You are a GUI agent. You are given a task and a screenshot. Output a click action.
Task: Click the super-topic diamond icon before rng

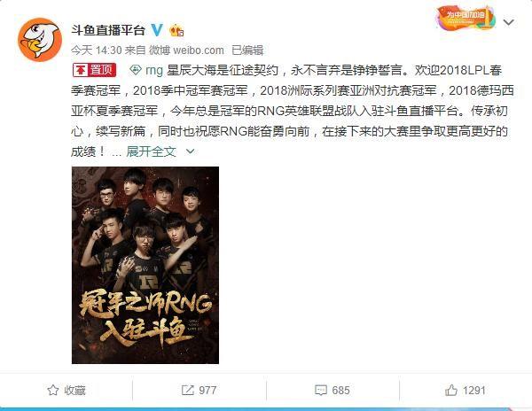click(x=136, y=70)
